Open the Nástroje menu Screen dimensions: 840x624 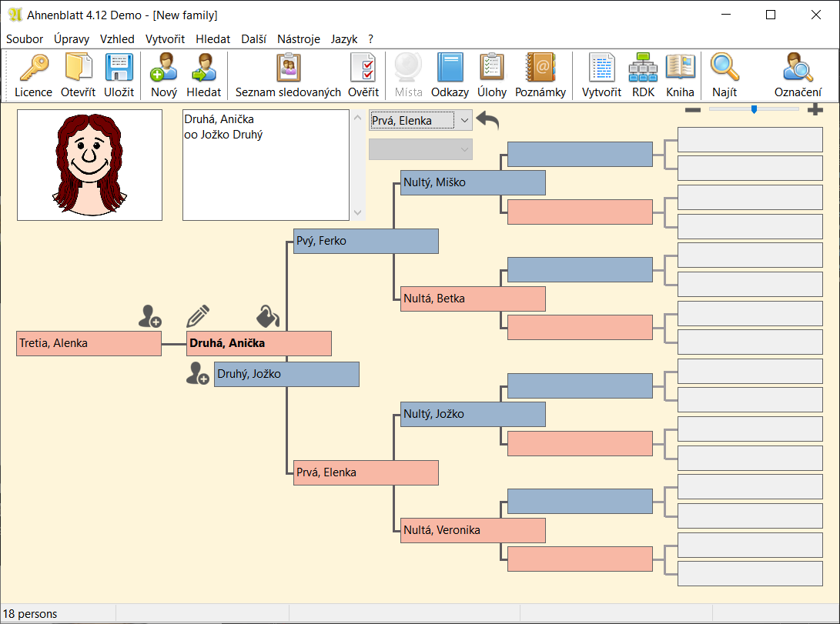tap(298, 38)
